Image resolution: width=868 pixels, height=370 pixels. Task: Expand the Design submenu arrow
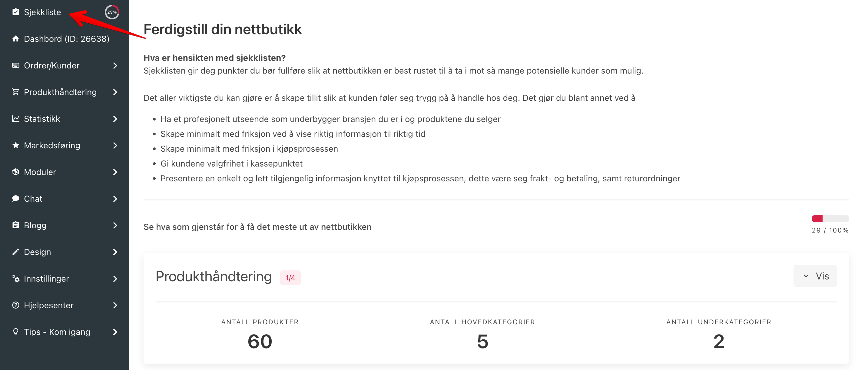(x=115, y=252)
